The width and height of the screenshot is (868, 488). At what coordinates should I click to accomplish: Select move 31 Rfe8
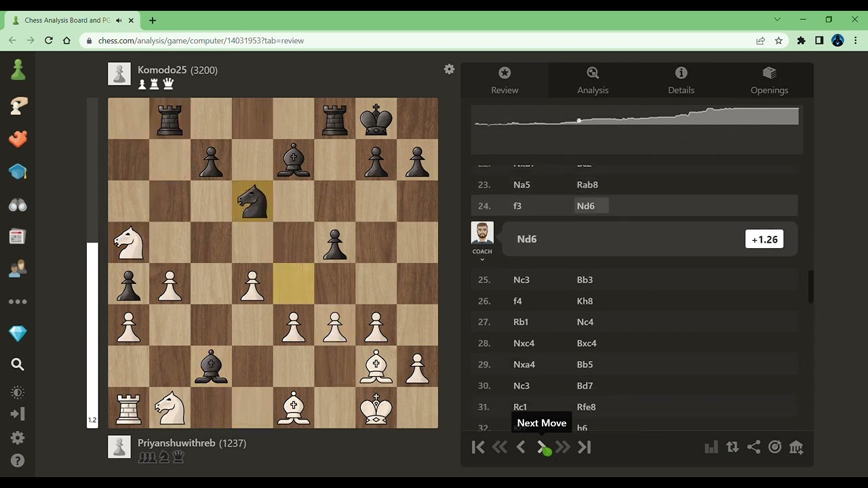pyautogui.click(x=587, y=407)
